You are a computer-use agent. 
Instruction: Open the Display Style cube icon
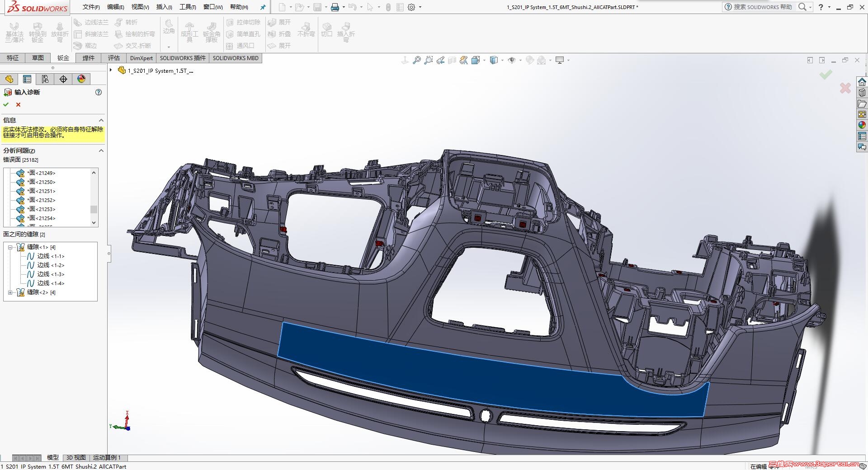pos(494,60)
